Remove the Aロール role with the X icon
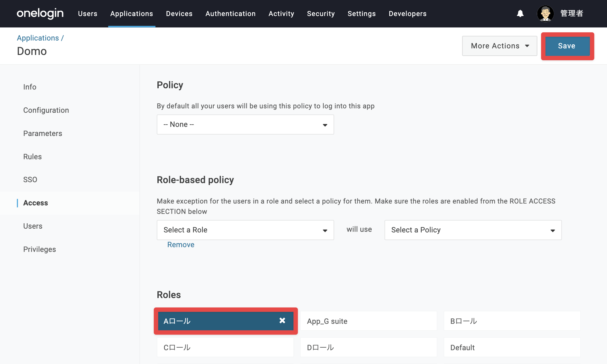Viewport: 607px width, 364px height. click(282, 320)
